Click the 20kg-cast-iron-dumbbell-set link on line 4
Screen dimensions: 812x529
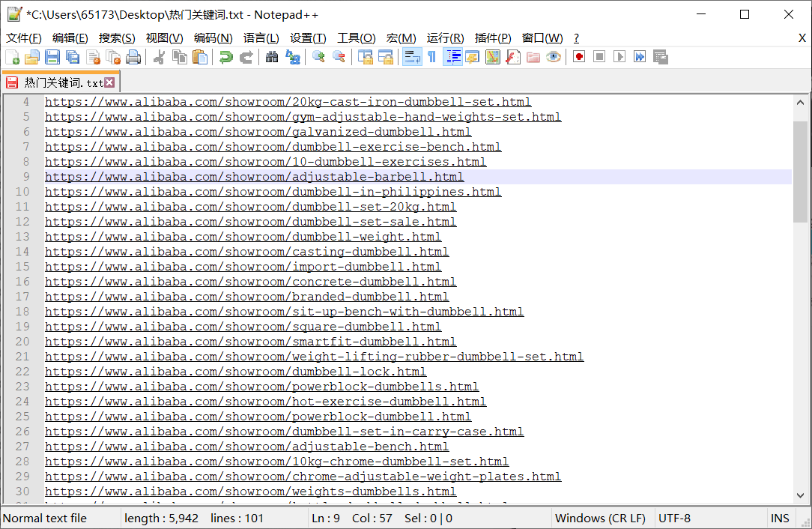288,102
